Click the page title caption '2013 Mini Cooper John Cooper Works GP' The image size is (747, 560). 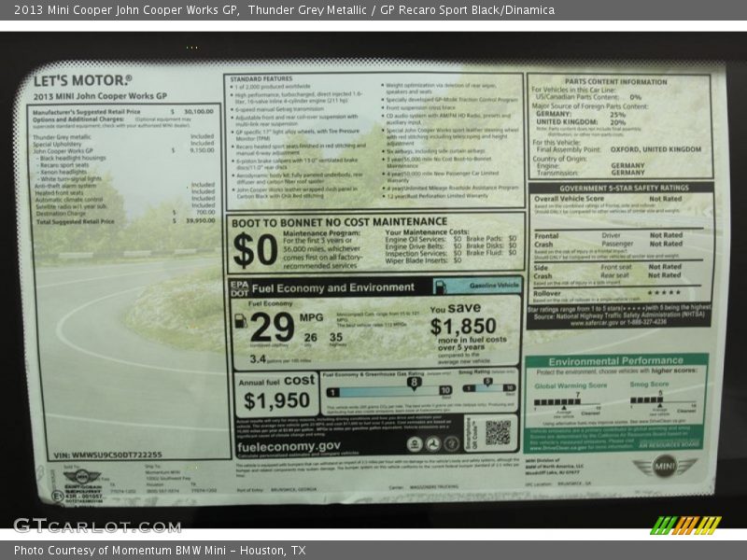tap(126, 10)
